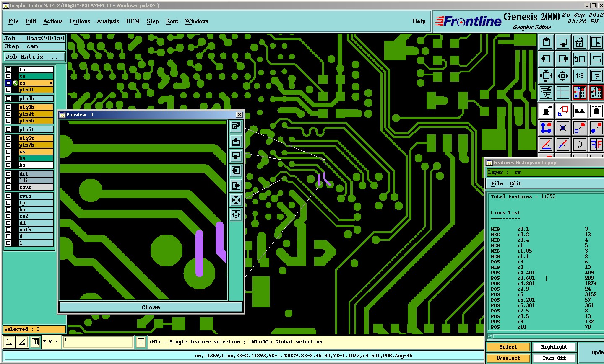Click the question mark help icon
Viewport: 604px width, 364px height.
(596, 76)
